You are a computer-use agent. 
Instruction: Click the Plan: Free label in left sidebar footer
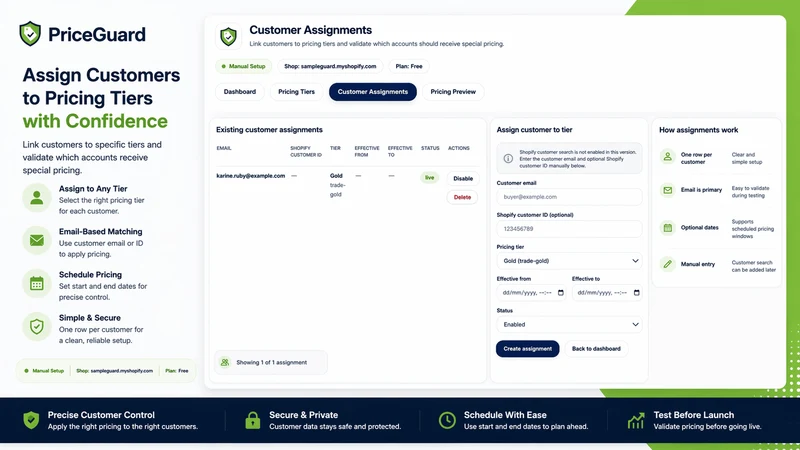(x=177, y=371)
